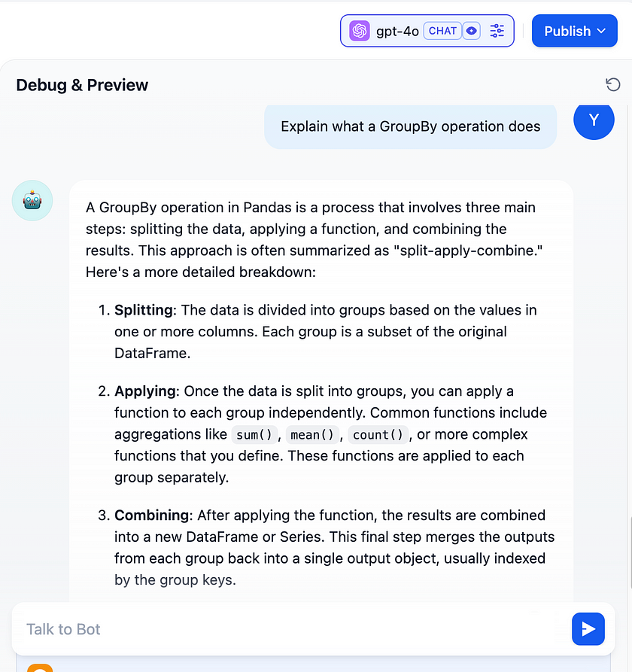Click the sum() inline code snippet

(254, 434)
